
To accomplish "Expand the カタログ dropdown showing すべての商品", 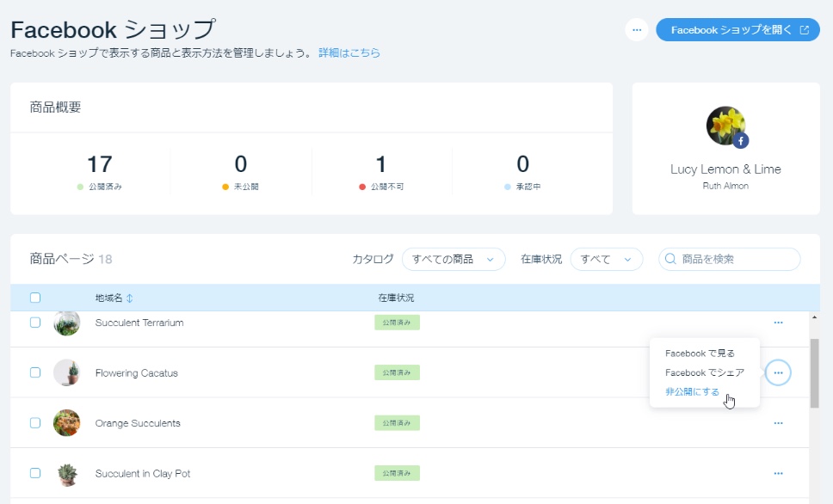I will click(454, 259).
